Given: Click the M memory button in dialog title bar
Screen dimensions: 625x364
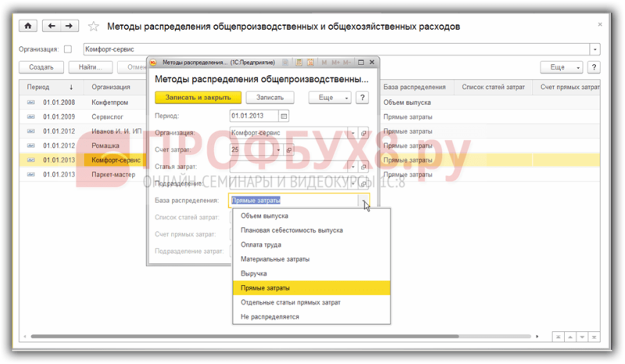Looking at the screenshot, I should click(x=324, y=62).
